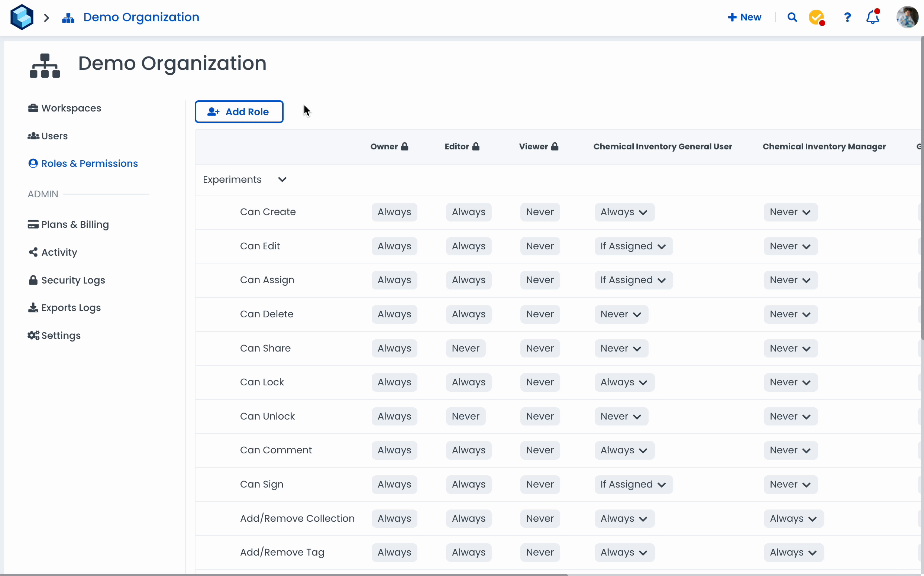Open Can Delete dropdown for Chemical Inventory Manager
The width and height of the screenshot is (924, 576).
click(790, 314)
